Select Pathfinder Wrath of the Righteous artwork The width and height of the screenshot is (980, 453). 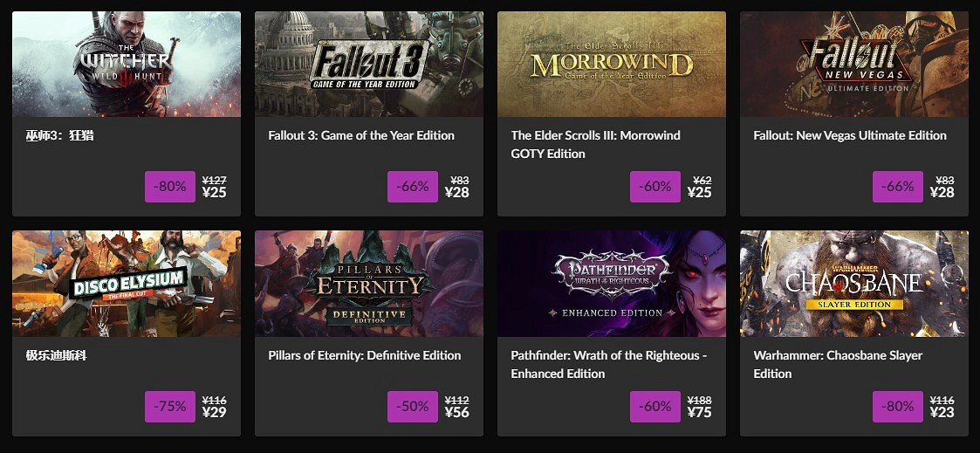point(612,284)
